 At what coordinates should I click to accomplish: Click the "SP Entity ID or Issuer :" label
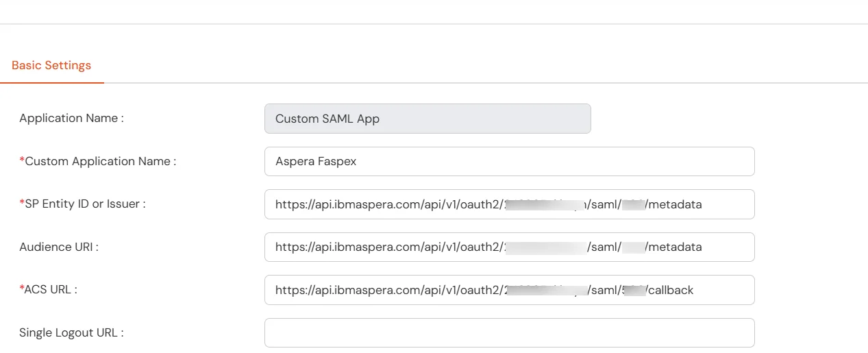point(82,204)
